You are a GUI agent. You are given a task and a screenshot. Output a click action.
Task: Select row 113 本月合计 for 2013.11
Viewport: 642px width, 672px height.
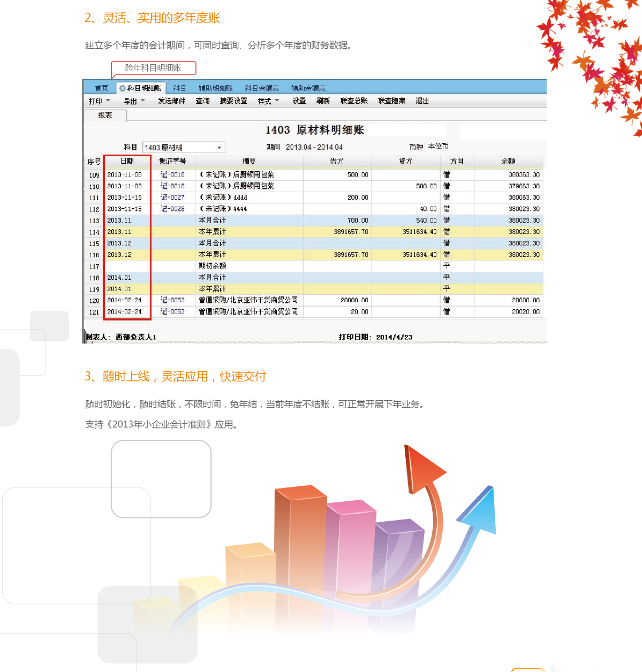click(x=212, y=220)
